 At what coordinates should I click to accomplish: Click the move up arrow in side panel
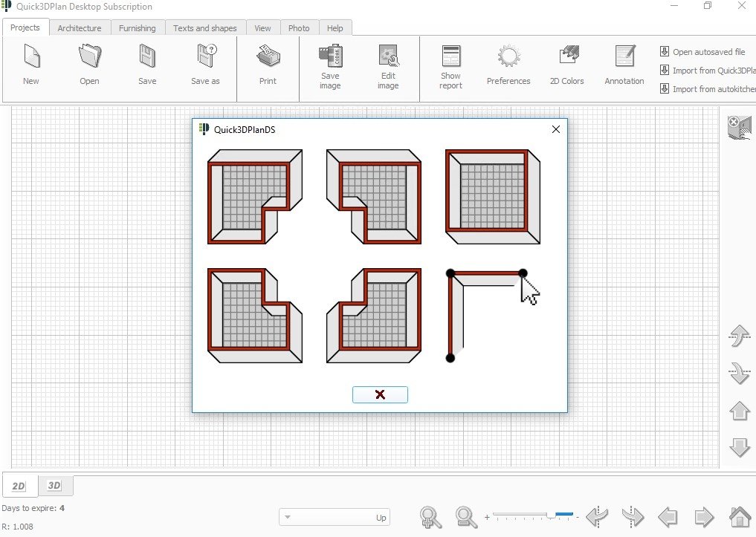(740, 411)
